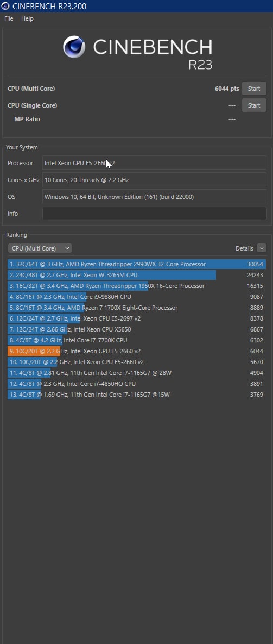Select ranking row Xeon E5-2697 v2
Image resolution: width=273 pixels, height=644 pixels.
coord(137,318)
